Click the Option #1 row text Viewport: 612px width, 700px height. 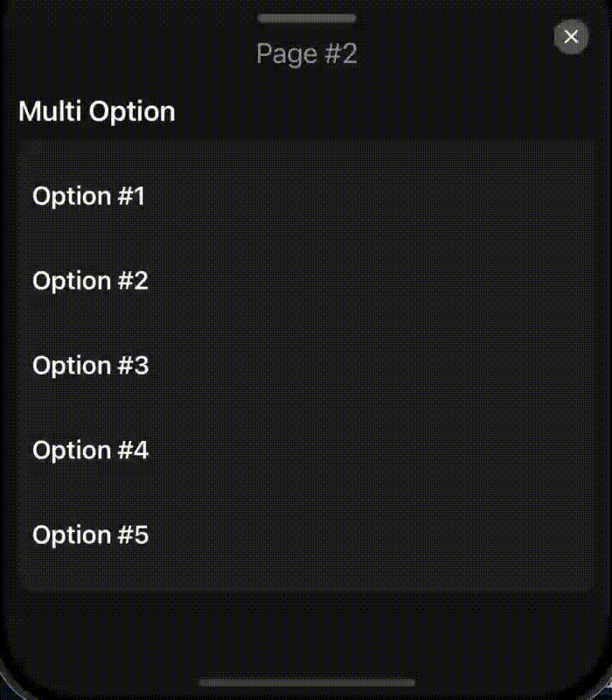click(x=88, y=196)
